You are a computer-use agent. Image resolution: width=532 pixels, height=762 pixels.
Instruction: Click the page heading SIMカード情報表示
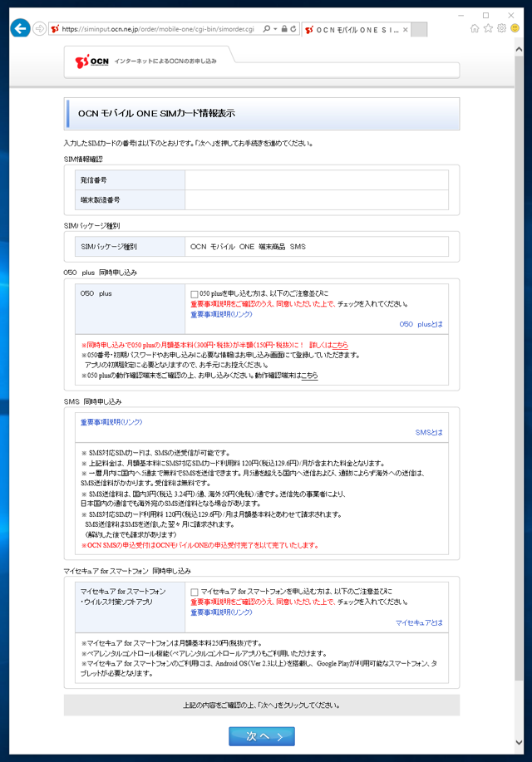click(x=156, y=113)
